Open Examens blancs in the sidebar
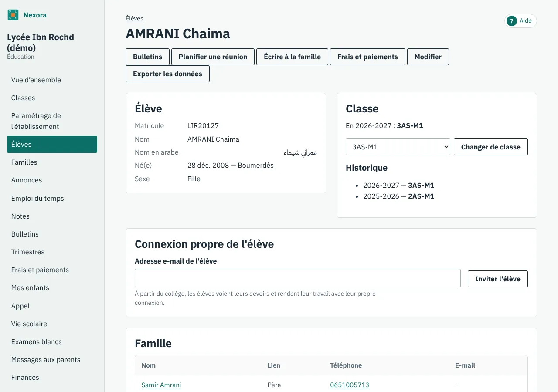 click(52, 341)
